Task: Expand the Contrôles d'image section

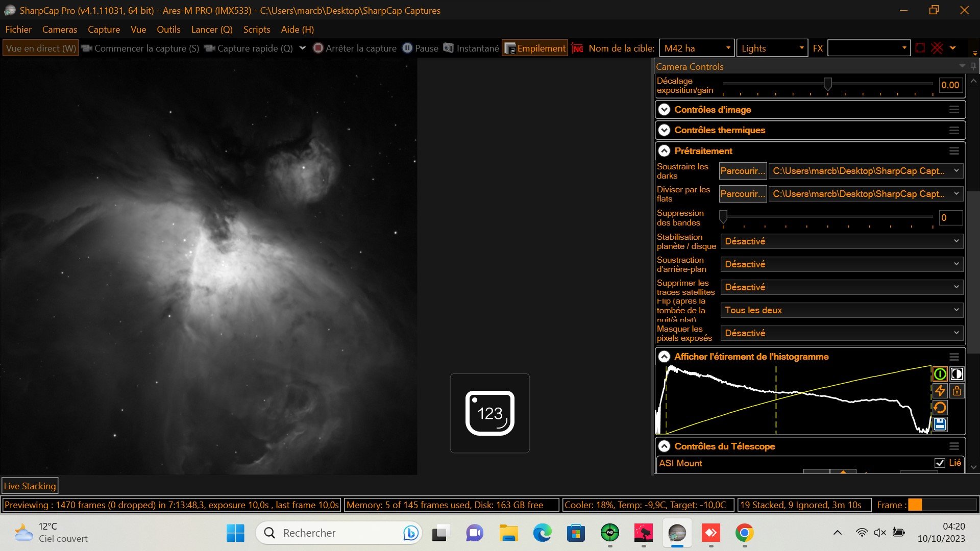Action: 664,110
